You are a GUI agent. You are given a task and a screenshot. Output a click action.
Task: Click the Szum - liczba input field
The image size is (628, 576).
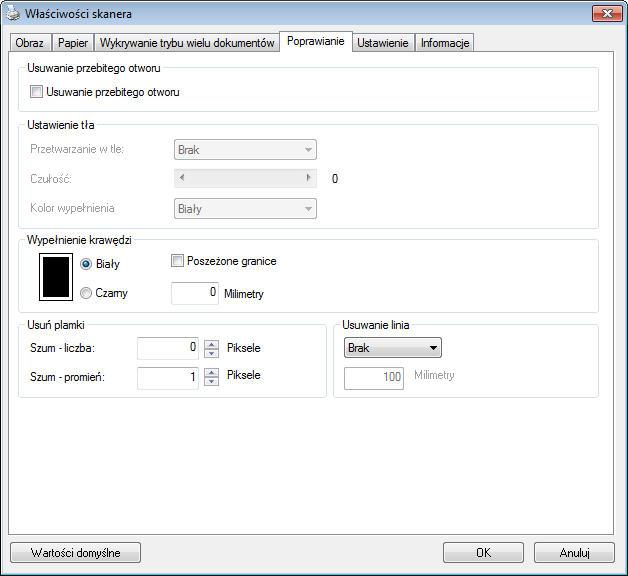pyautogui.click(x=167, y=348)
